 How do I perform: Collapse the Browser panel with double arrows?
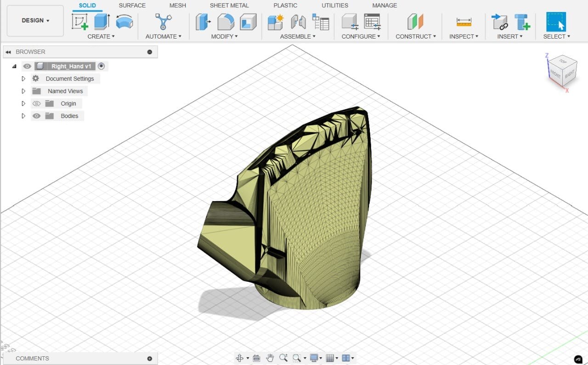tap(8, 52)
